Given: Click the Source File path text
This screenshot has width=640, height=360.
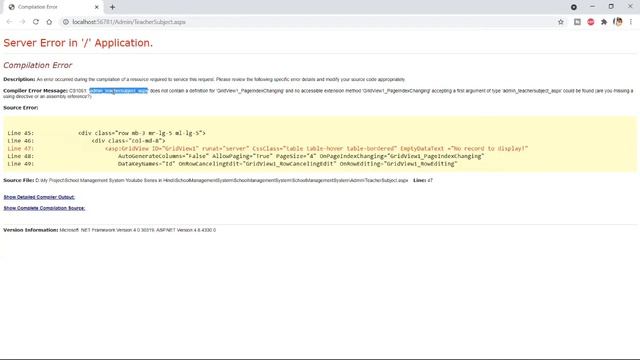Looking at the screenshot, I should coord(222,180).
